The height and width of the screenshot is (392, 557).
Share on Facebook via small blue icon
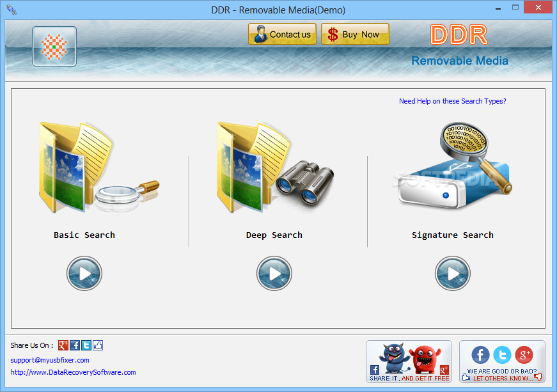tap(75, 345)
